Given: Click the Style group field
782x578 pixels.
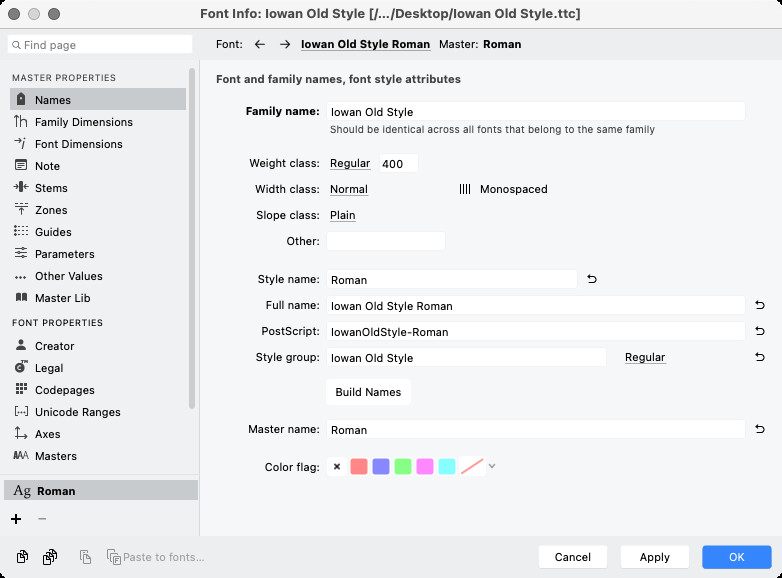Looking at the screenshot, I should click(466, 357).
